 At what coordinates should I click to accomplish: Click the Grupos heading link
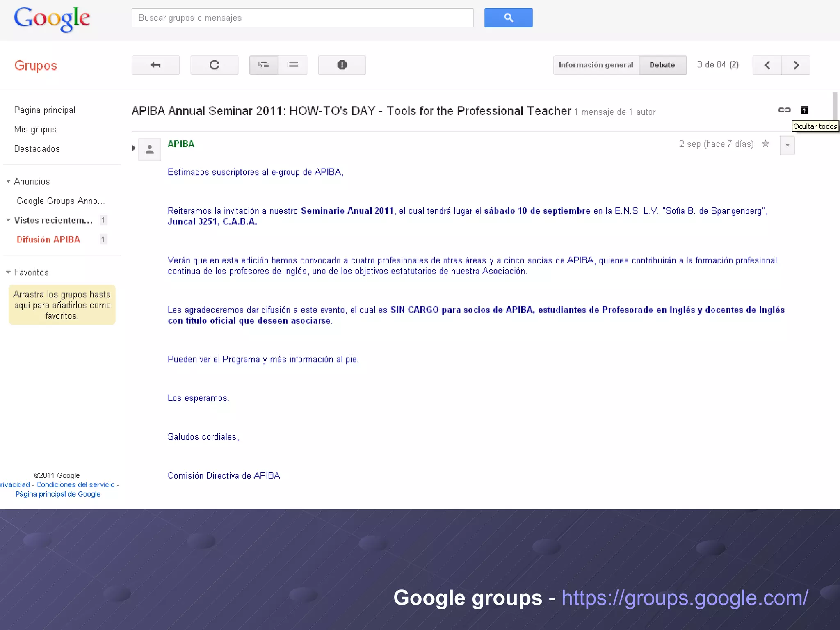click(36, 65)
